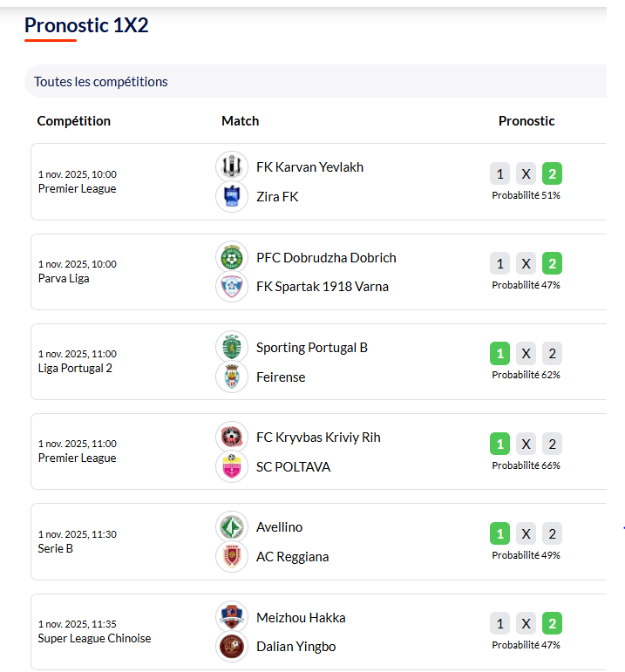The height and width of the screenshot is (672, 625).
Task: Click the Pronostic 1X2 tab heading
Action: [x=86, y=25]
